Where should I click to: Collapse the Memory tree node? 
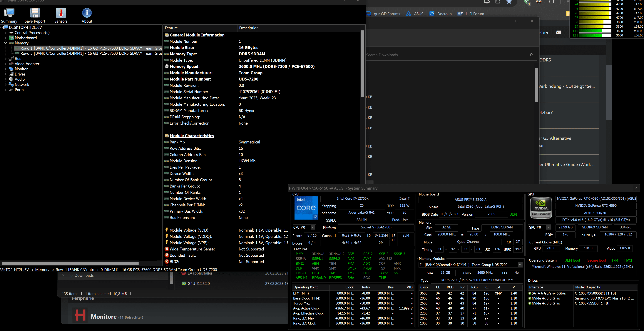[x=6, y=43]
